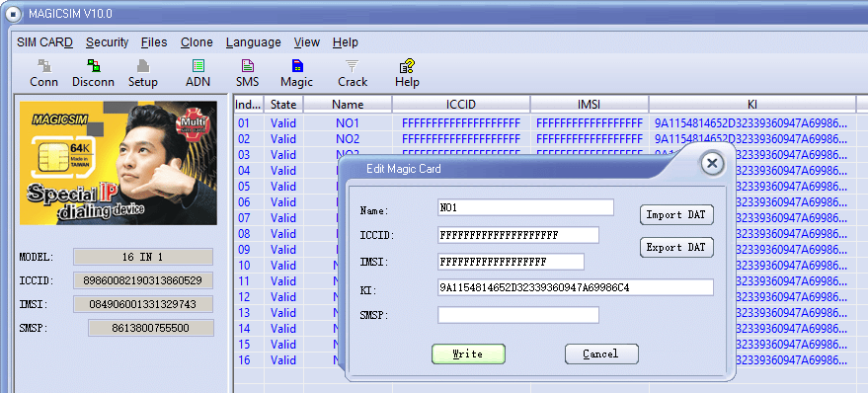This screenshot has height=393, width=868.
Task: Click the IMSI cell in row 02
Action: pyautogui.click(x=589, y=139)
